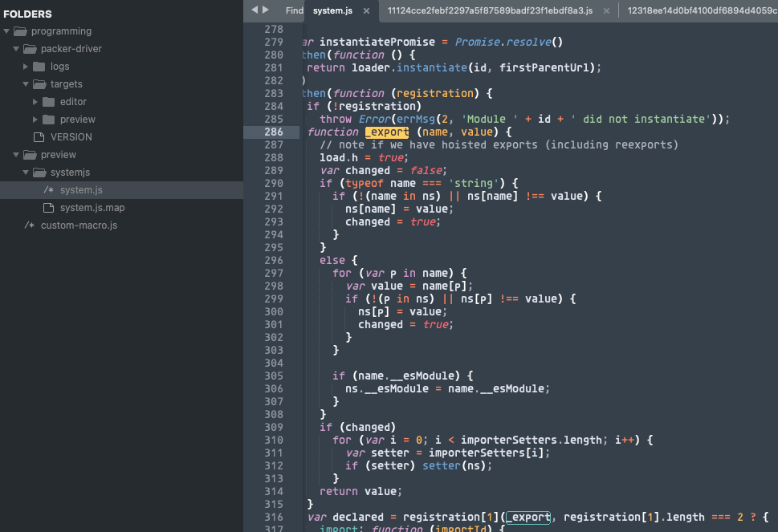Viewport: 778px width, 532px height.
Task: Collapse the packer-driver folder arrow
Action: point(16,49)
